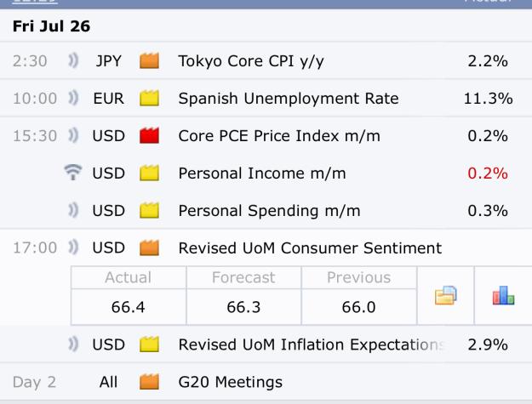This screenshot has height=404, width=532.
Task: Open the G20 Meetings event entry
Action: [266, 382]
